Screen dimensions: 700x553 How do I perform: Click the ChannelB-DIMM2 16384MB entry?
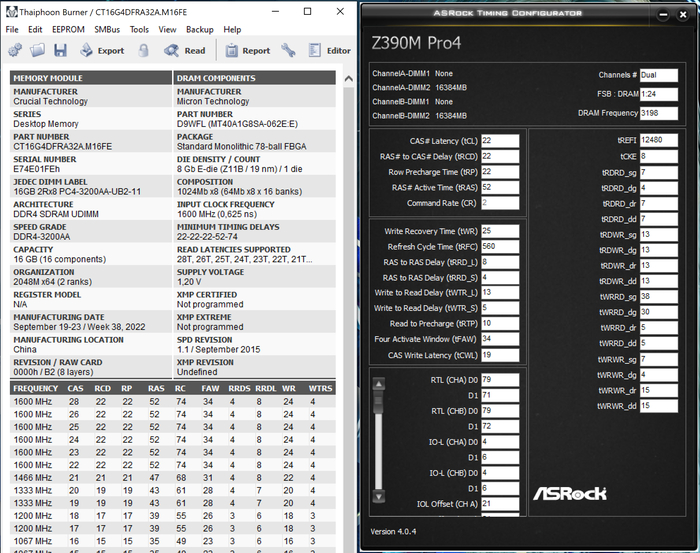(420, 116)
